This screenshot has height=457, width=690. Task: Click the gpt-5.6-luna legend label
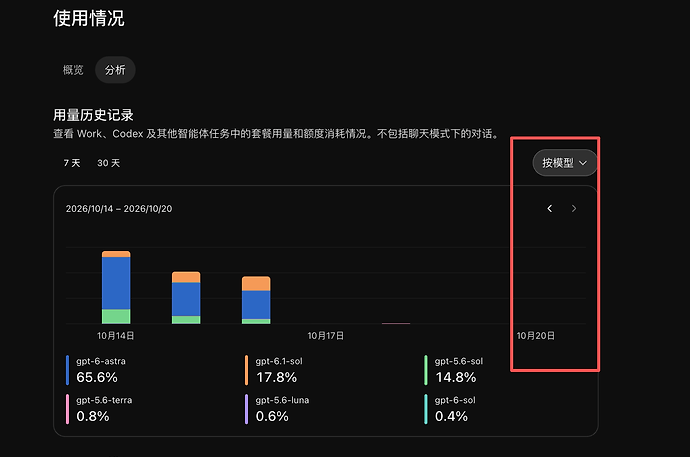[282, 400]
